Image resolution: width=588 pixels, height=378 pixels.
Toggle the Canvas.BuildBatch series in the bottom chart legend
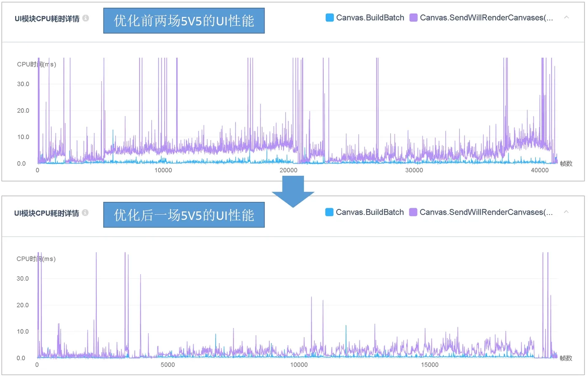point(365,212)
